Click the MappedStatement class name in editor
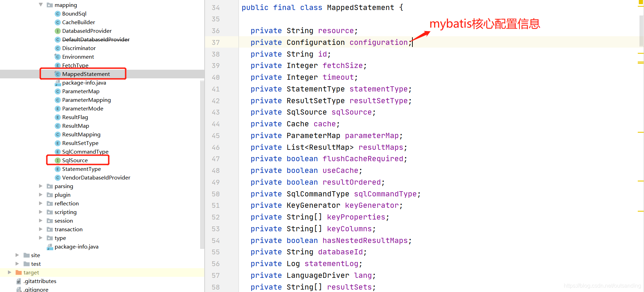 [361, 8]
